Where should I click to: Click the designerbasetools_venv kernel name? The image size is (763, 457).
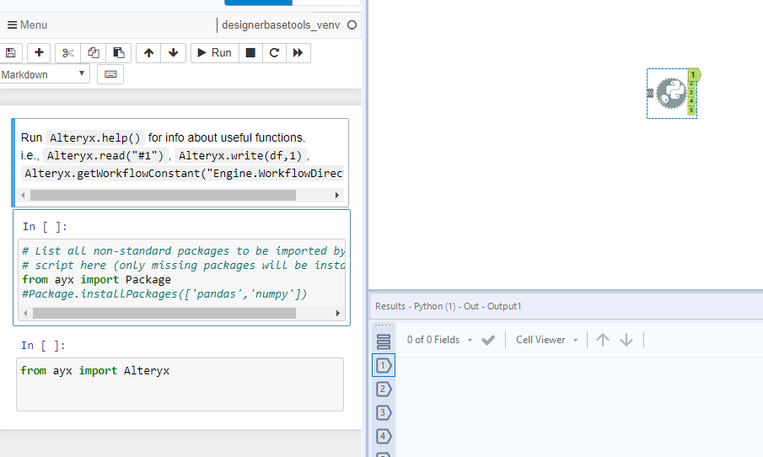coord(281,25)
